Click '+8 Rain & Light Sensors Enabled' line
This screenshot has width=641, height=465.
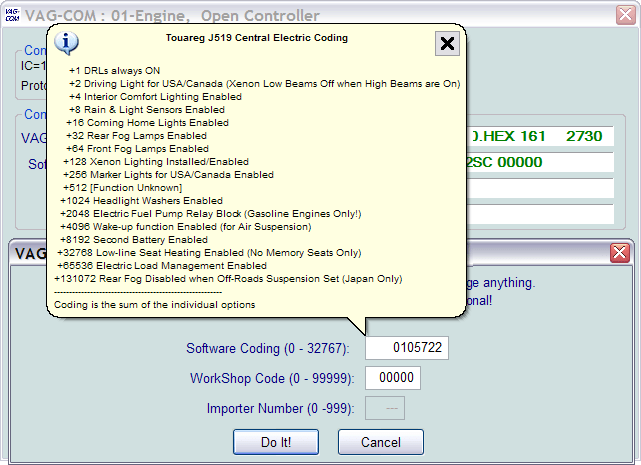(x=147, y=110)
